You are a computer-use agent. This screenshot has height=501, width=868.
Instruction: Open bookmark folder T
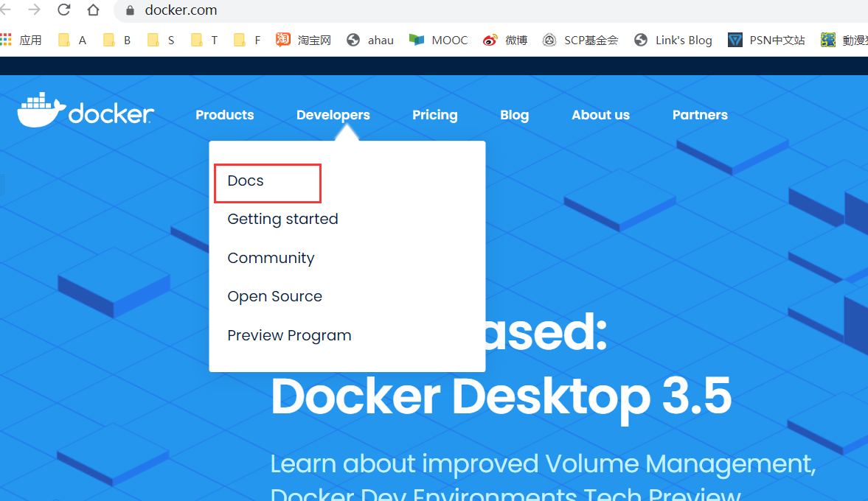[204, 40]
